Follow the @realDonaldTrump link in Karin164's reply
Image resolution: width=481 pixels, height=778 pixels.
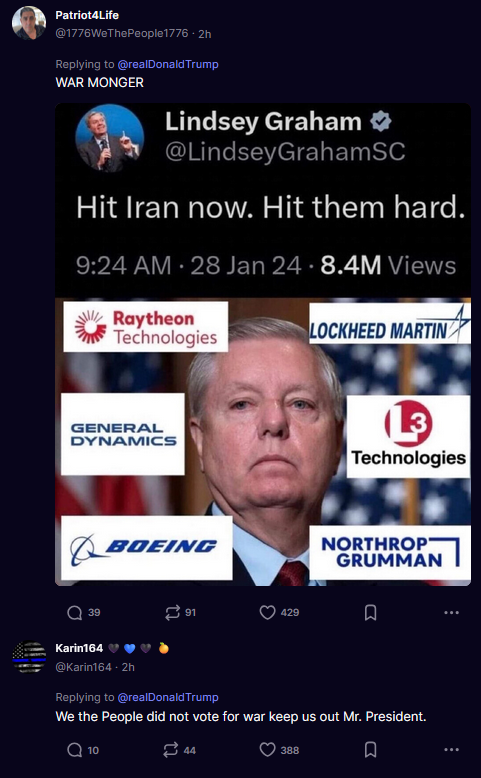tap(168, 698)
